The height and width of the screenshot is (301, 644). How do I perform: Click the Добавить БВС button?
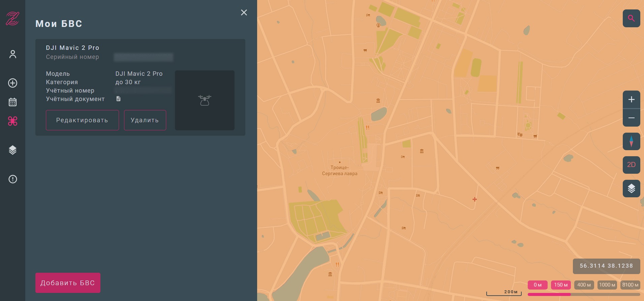(x=68, y=283)
